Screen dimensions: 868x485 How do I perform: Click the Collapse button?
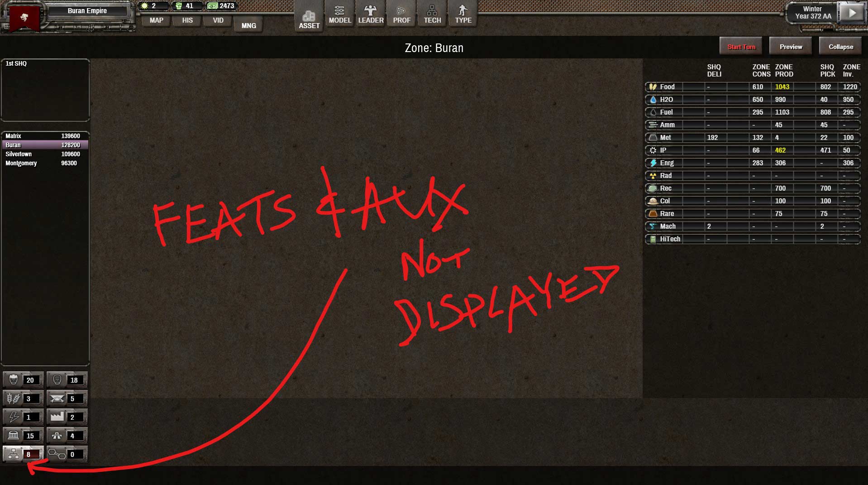841,47
